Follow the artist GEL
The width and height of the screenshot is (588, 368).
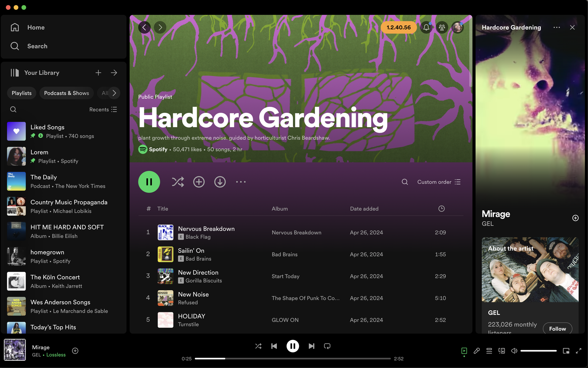557,329
